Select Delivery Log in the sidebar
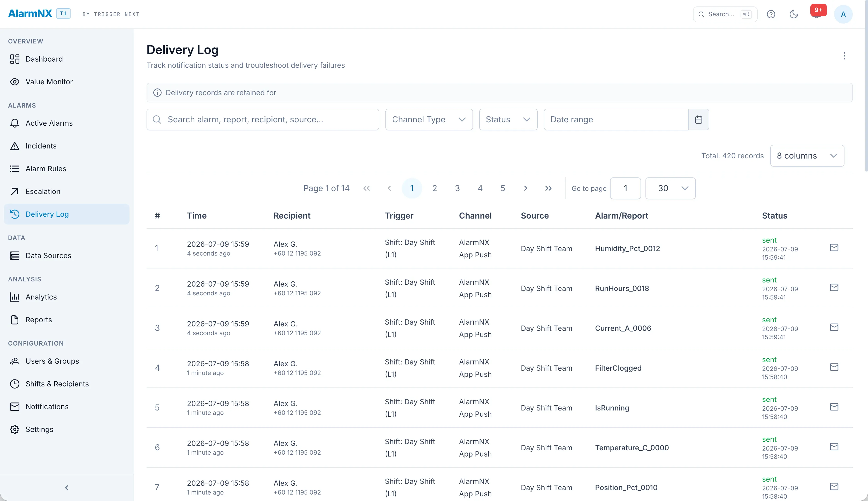 click(x=66, y=214)
